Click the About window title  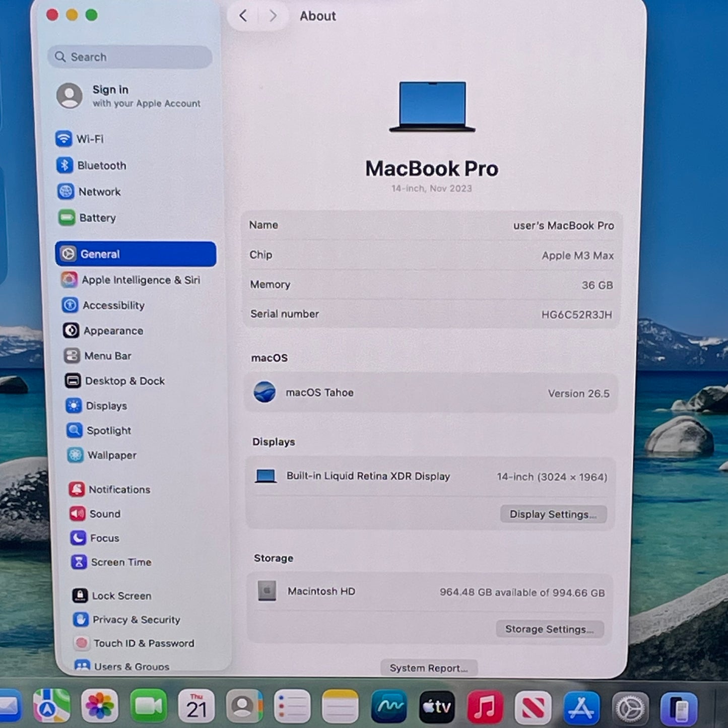[x=317, y=16]
